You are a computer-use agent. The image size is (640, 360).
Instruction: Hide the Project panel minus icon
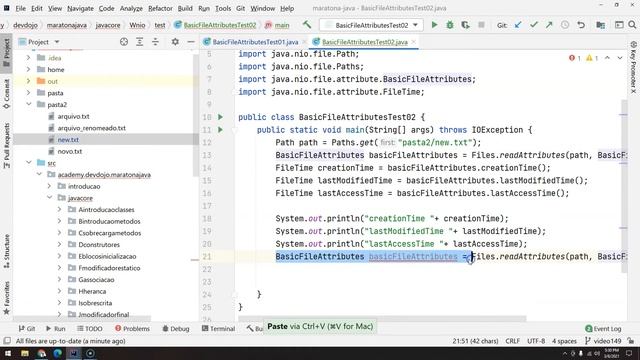click(x=191, y=42)
